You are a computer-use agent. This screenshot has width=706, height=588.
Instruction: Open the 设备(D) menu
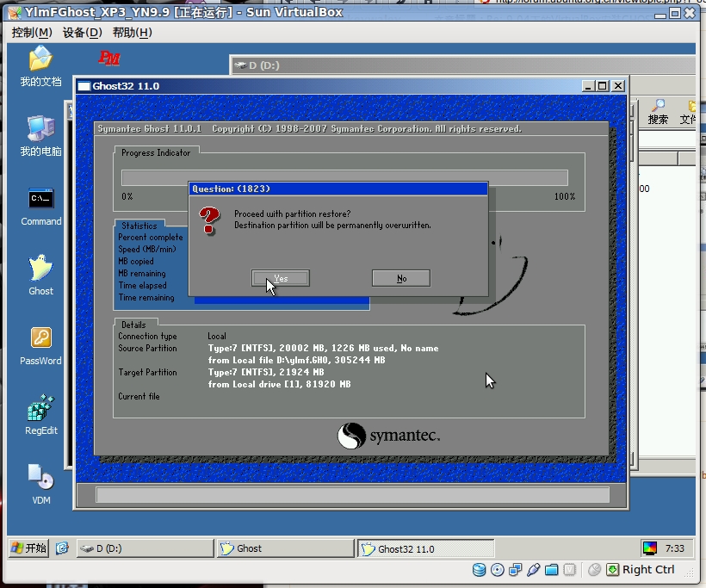pos(83,33)
